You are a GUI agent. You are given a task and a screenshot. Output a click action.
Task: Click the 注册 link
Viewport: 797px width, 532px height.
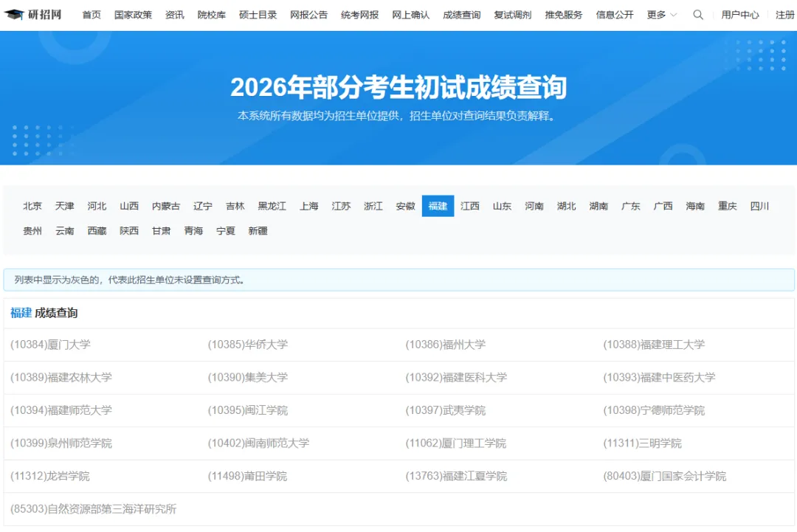point(785,15)
